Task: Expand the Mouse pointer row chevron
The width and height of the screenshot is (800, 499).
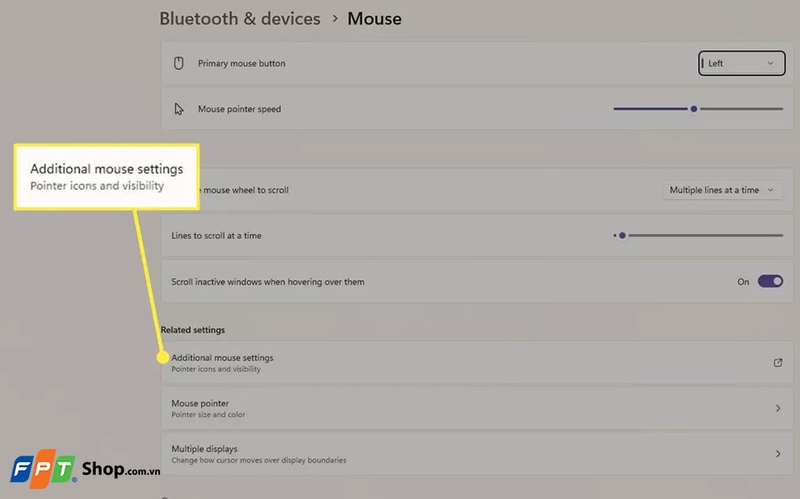Action: [778, 408]
